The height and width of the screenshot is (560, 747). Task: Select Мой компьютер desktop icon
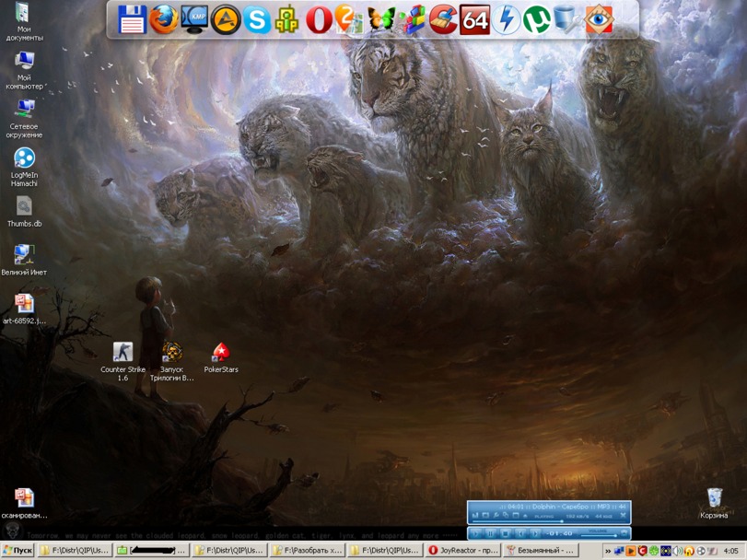24,70
